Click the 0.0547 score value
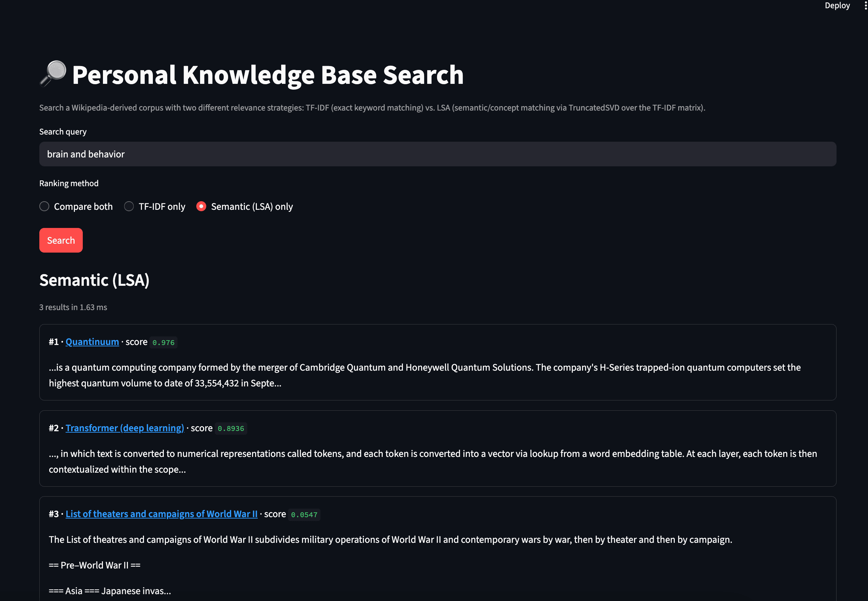 tap(304, 514)
